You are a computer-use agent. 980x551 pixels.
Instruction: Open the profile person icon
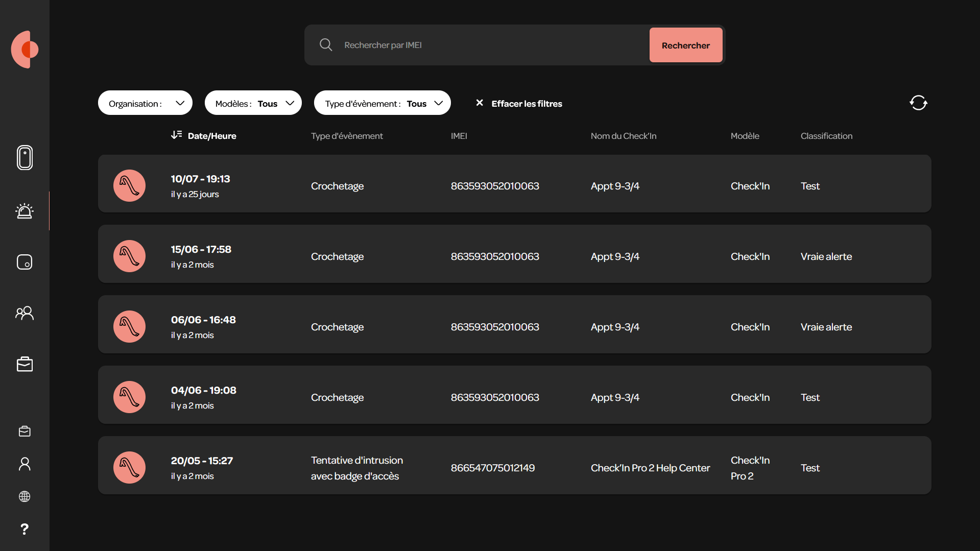(x=25, y=464)
